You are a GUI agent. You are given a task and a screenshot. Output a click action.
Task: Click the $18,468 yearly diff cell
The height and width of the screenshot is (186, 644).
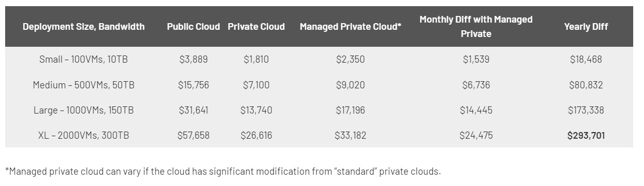click(x=586, y=60)
